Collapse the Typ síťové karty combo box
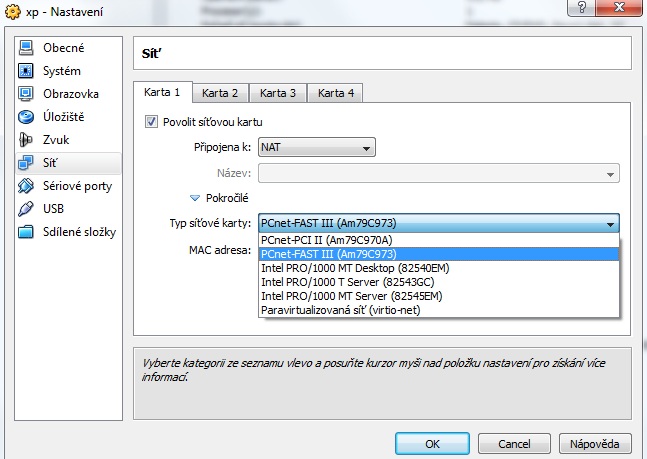Image resolution: width=647 pixels, height=459 pixels. tap(439, 223)
